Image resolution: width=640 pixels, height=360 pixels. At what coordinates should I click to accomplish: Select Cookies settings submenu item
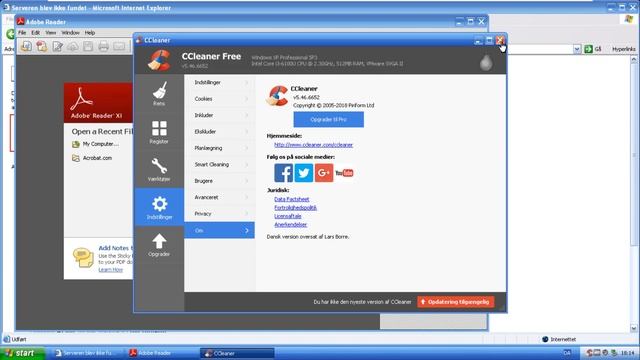tap(220, 99)
